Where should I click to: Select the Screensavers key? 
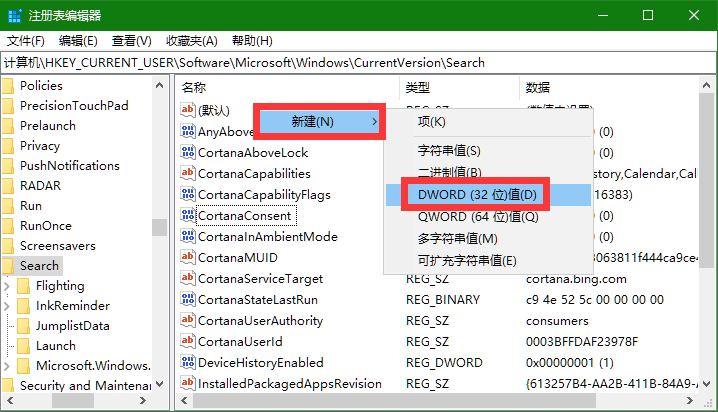point(58,246)
